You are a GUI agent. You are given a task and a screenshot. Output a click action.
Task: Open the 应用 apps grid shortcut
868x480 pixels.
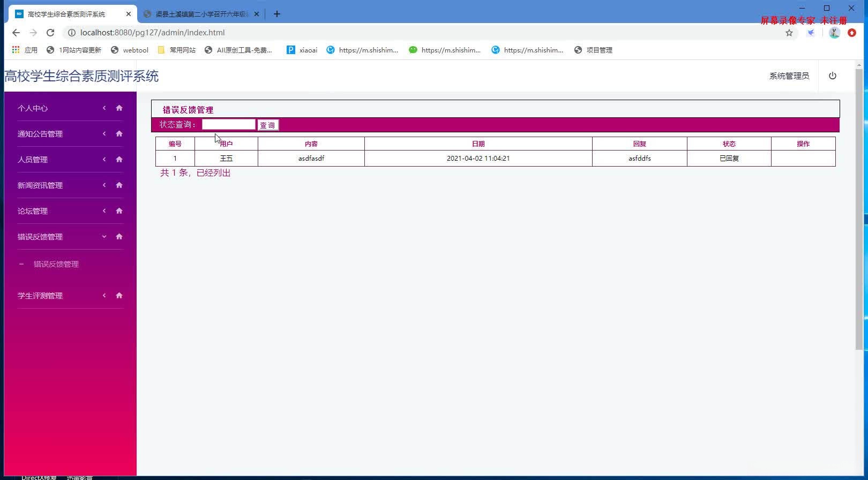click(25, 50)
